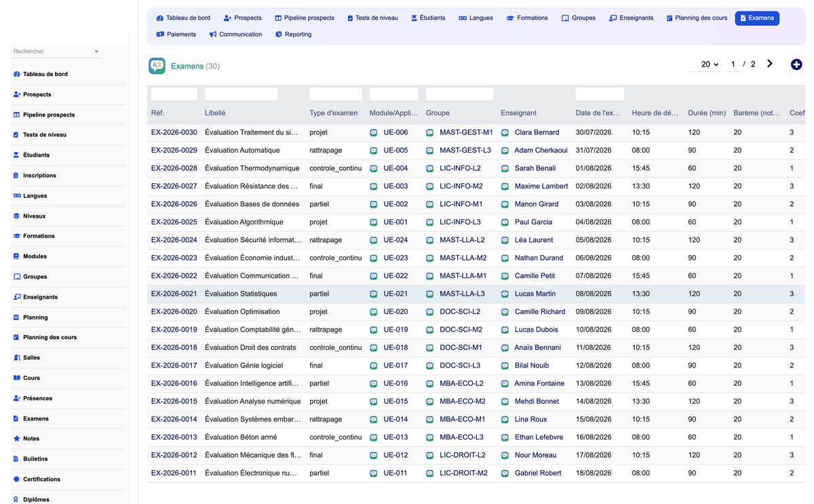
Task: Click the Groupe filter input field
Action: 460,94
